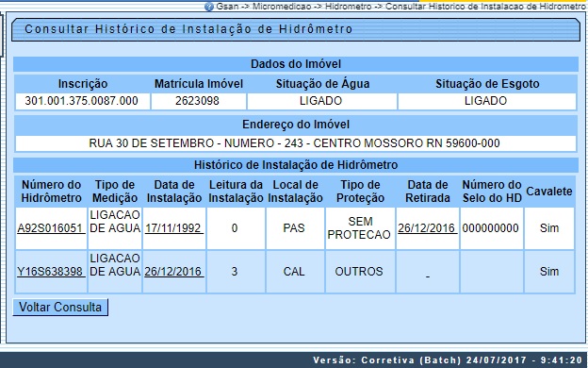Click Histórico de Instalação de Hidrômetro header
588x368 pixels.
click(296, 165)
